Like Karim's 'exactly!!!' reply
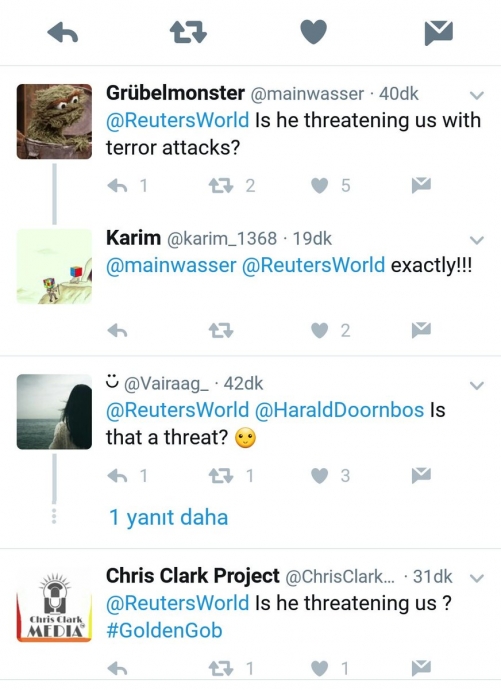The height and width of the screenshot is (690, 501). [320, 330]
